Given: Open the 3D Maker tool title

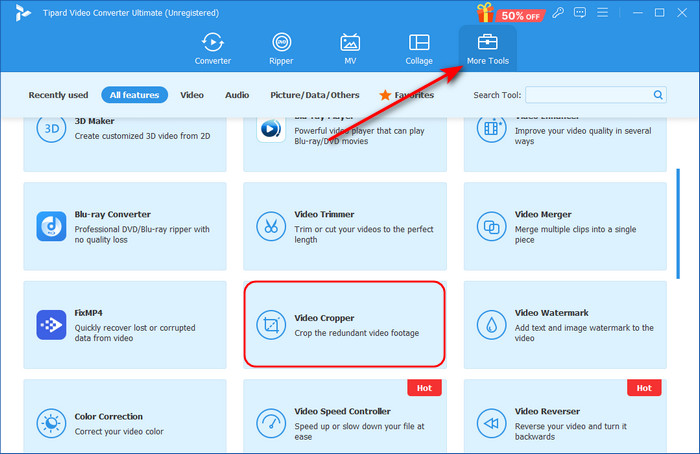Looking at the screenshot, I should point(94,121).
